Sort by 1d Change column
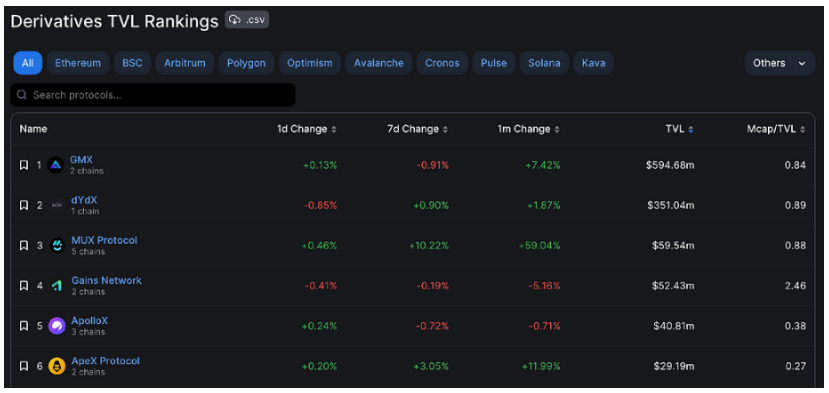The width and height of the screenshot is (829, 393). 306,129
